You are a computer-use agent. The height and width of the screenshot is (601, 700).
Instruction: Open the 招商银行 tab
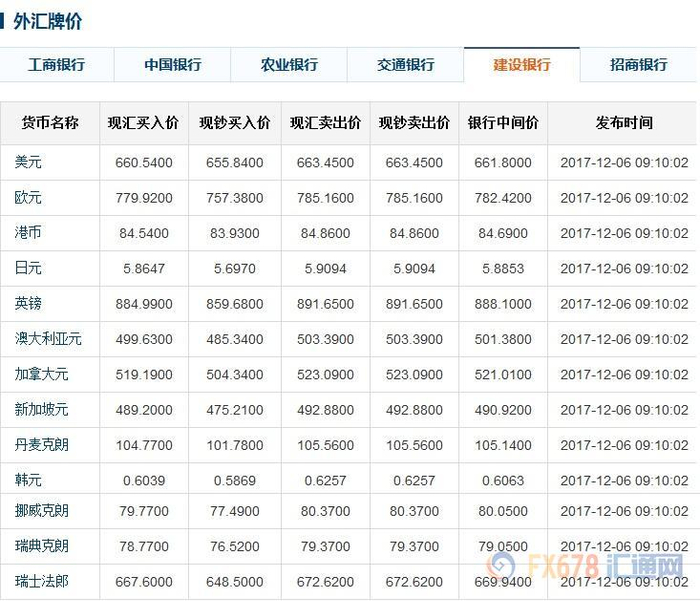coord(639,65)
